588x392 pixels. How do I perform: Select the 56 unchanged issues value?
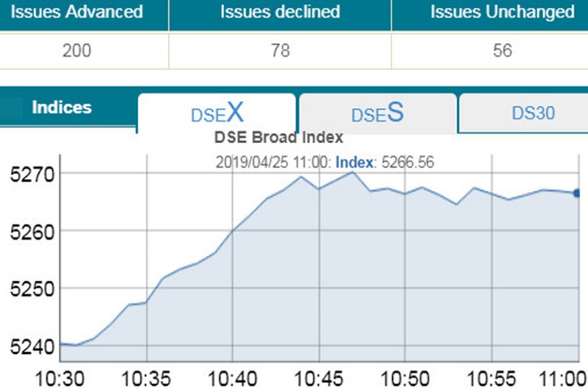pos(502,51)
